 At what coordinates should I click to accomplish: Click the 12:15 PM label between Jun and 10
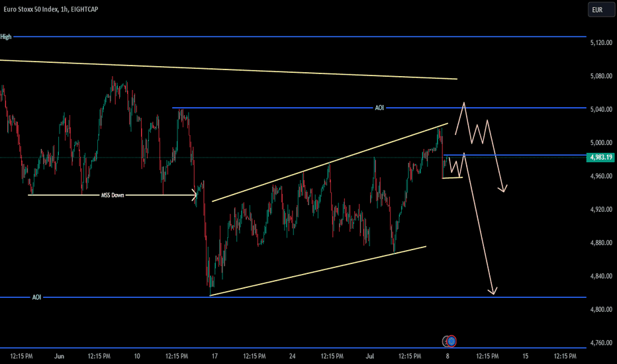(x=99, y=357)
